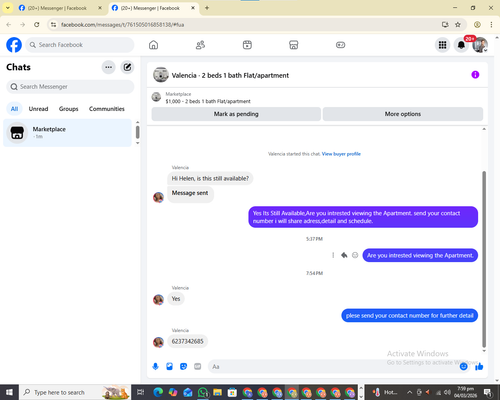Open the Windows notification center icon
500x400 pixels.
pos(488,393)
